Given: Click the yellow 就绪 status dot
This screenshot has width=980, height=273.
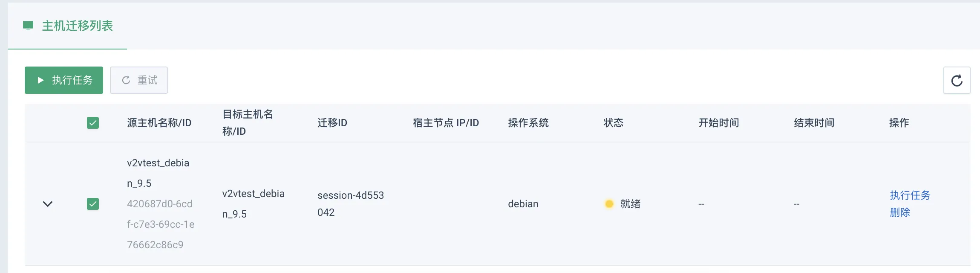Looking at the screenshot, I should [x=609, y=204].
